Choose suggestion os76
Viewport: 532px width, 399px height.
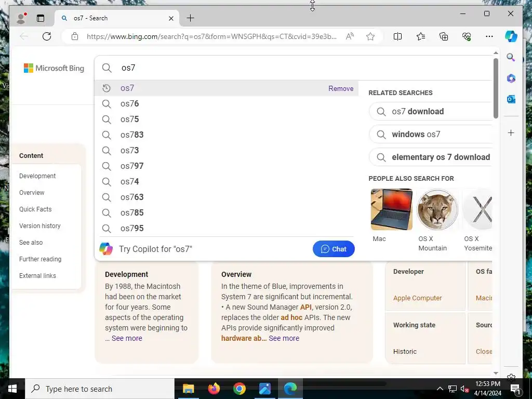pyautogui.click(x=227, y=104)
